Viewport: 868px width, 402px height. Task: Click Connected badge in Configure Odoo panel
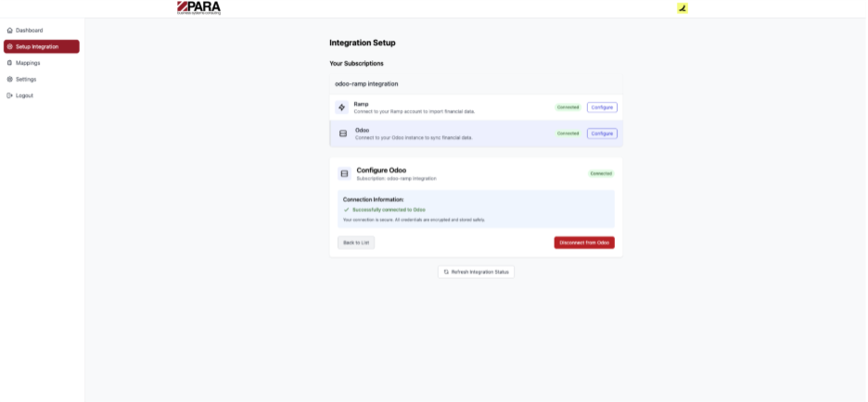pyautogui.click(x=601, y=173)
